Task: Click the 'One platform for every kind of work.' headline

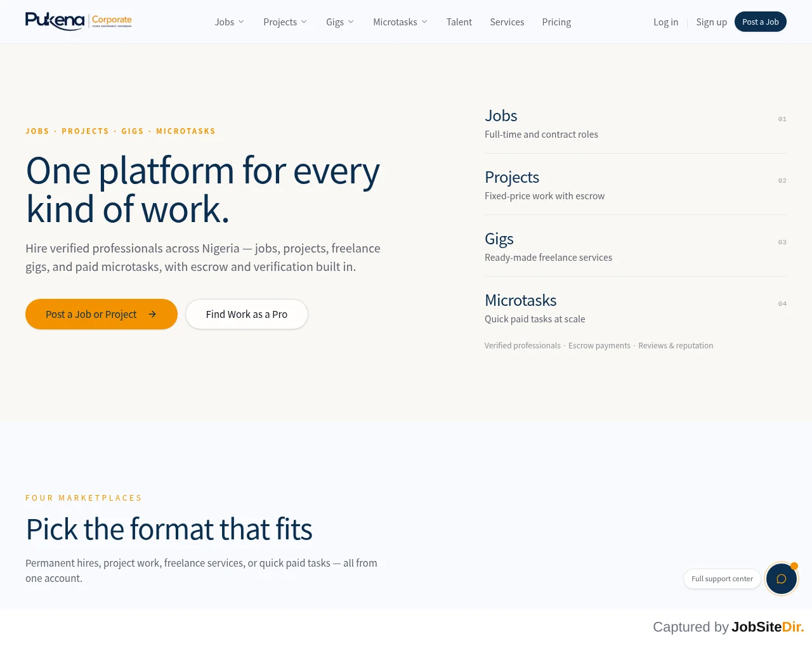Action: tap(203, 190)
